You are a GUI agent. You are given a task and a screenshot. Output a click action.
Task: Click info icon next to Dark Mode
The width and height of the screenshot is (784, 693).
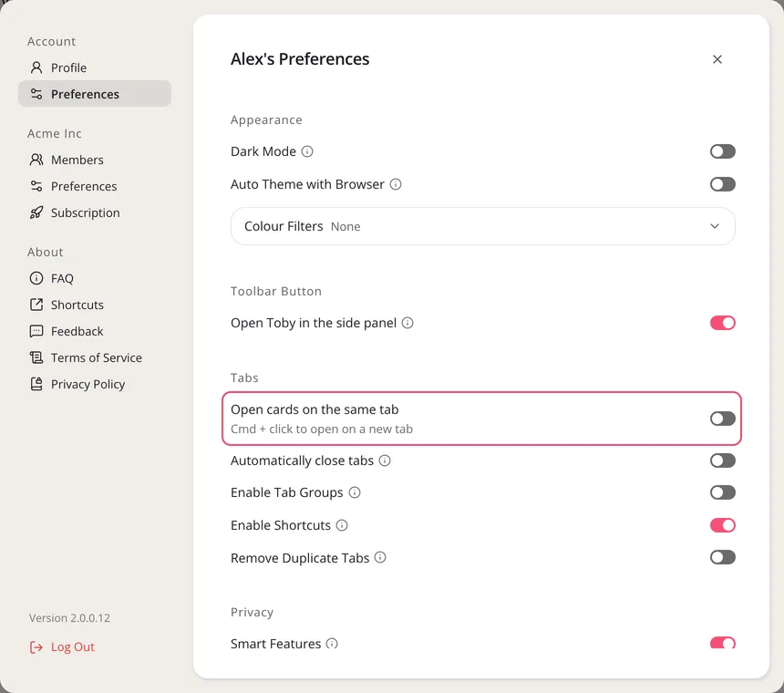tap(307, 151)
